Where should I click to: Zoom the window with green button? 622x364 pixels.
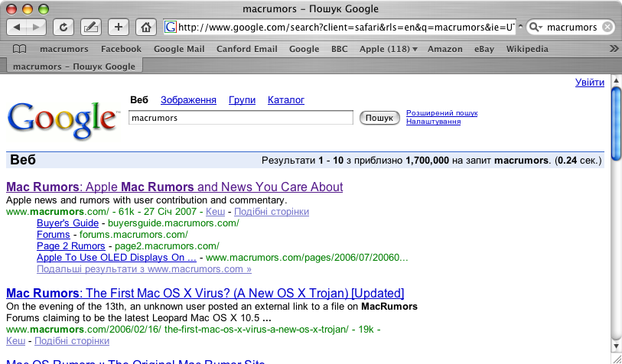pyautogui.click(x=44, y=8)
